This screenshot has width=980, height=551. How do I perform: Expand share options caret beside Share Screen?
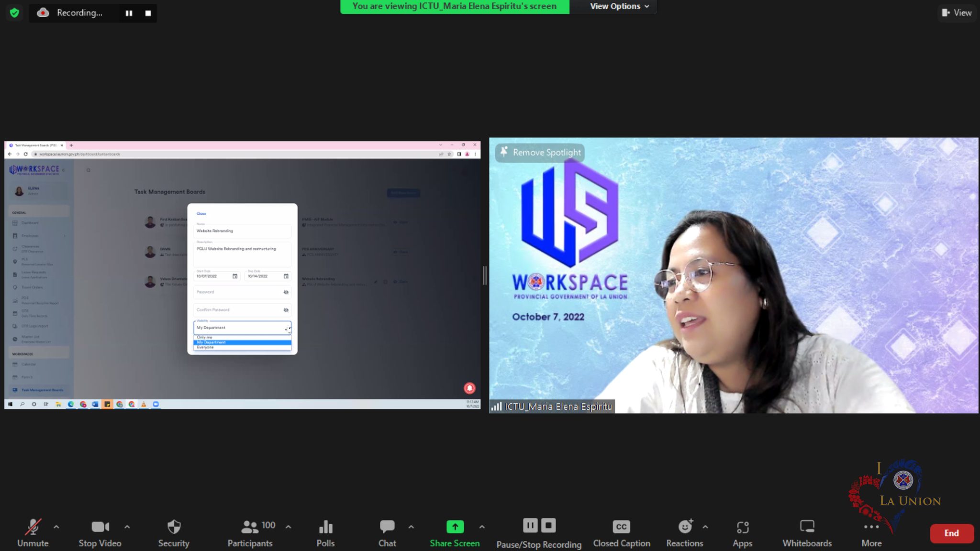[x=482, y=527]
